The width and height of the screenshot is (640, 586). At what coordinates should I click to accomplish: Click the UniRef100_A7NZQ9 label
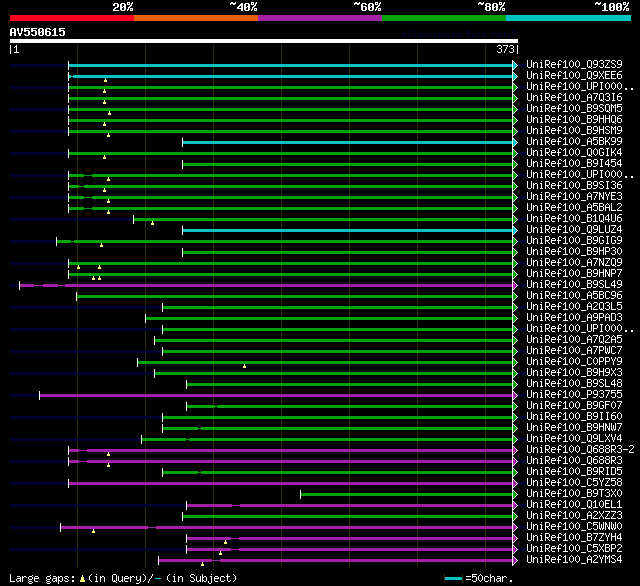click(x=574, y=263)
